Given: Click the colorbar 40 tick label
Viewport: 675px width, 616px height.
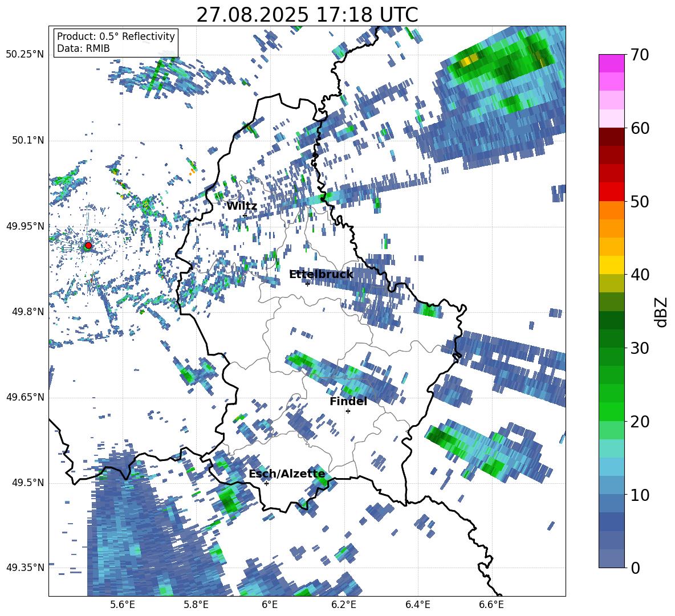Looking at the screenshot, I should tap(640, 275).
